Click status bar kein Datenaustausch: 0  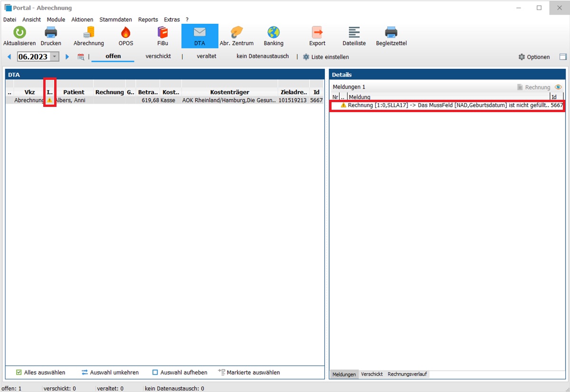(x=175, y=388)
